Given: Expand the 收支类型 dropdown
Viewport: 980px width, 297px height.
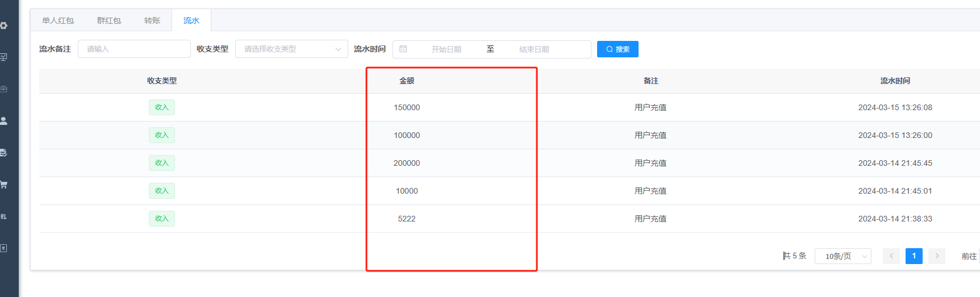Looking at the screenshot, I should tap(291, 49).
